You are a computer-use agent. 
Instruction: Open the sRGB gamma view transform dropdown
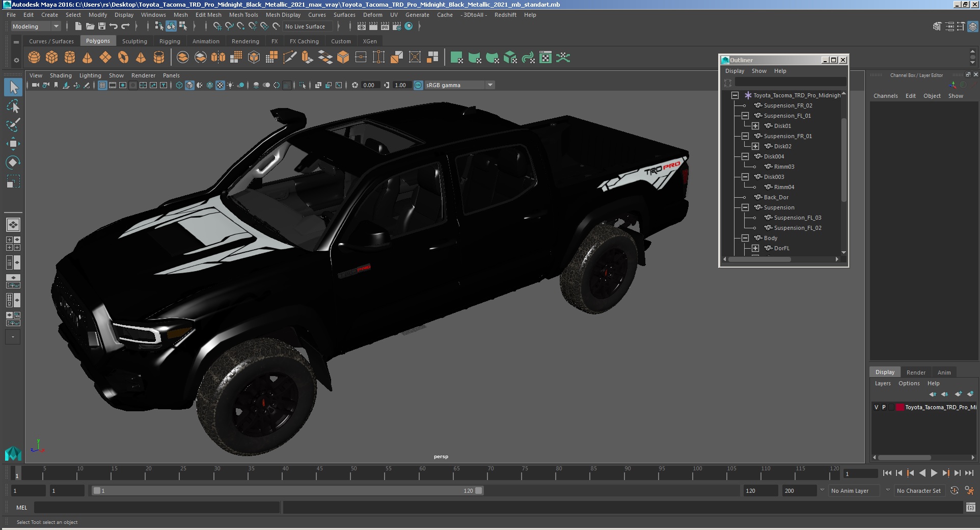coord(460,85)
